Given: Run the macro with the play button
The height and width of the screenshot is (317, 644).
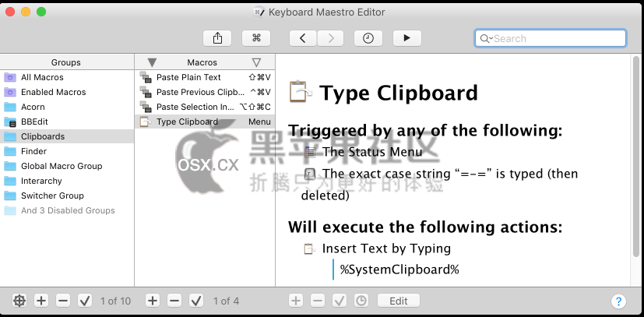Looking at the screenshot, I should [x=407, y=38].
